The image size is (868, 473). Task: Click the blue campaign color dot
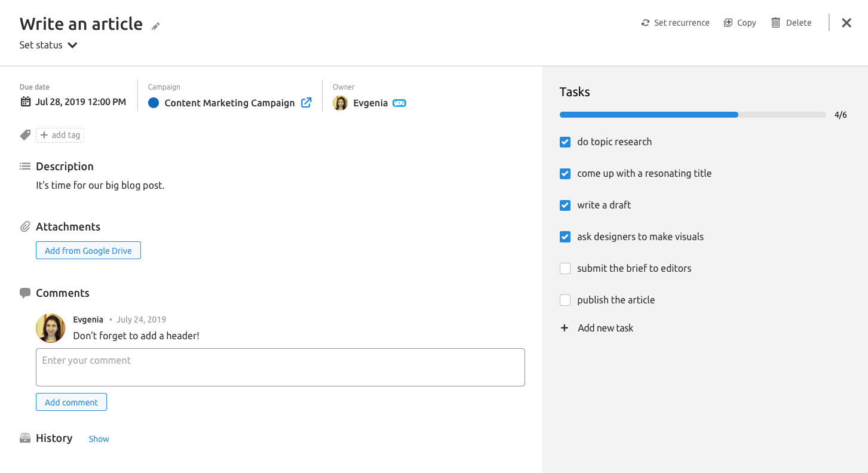click(x=154, y=102)
